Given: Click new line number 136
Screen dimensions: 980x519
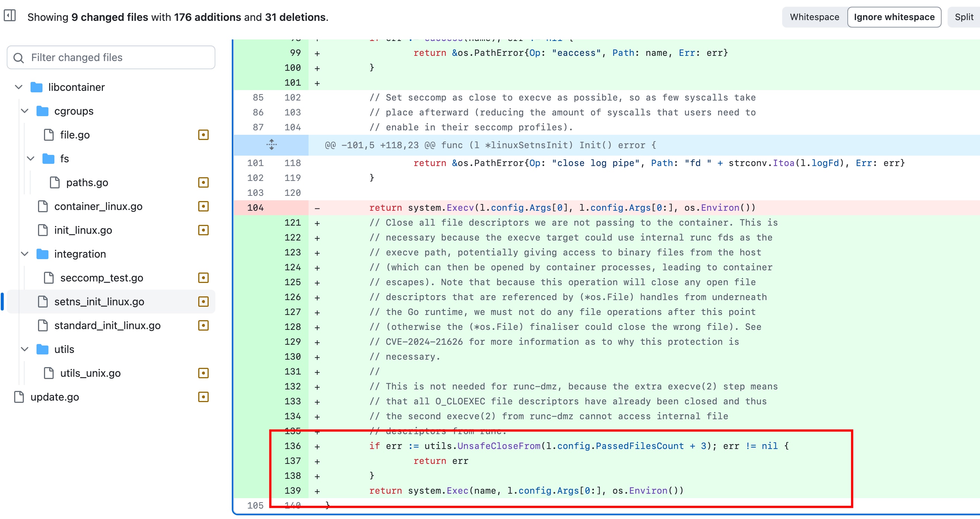Looking at the screenshot, I should 293,446.
